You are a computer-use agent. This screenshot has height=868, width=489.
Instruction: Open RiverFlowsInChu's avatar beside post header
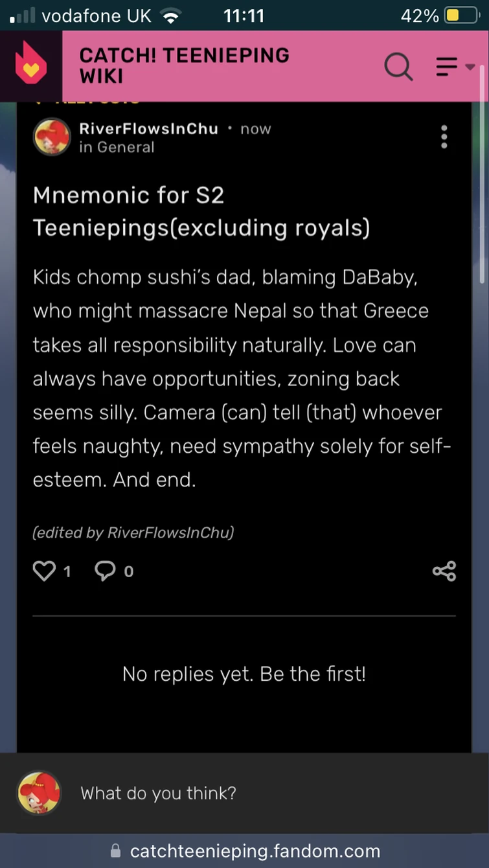(x=51, y=137)
